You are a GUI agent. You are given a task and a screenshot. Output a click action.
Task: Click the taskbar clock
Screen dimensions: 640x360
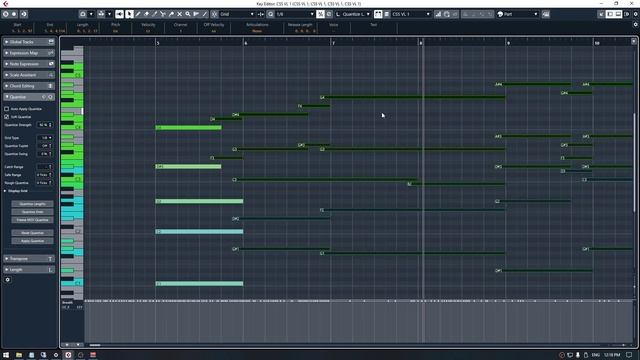612,355
